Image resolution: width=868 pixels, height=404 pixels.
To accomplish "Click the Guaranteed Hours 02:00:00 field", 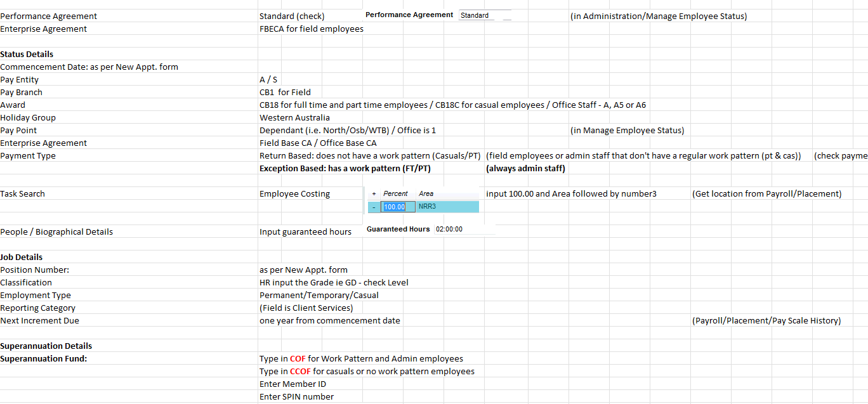I will [x=463, y=229].
